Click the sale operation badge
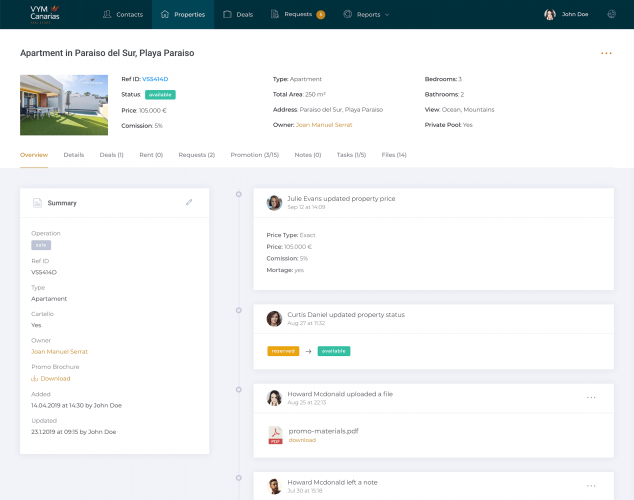Screen dimensions: 634x500 point(41,245)
